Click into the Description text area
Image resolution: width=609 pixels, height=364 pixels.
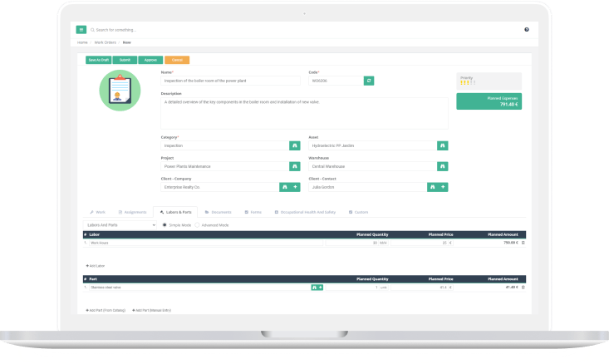click(x=304, y=112)
